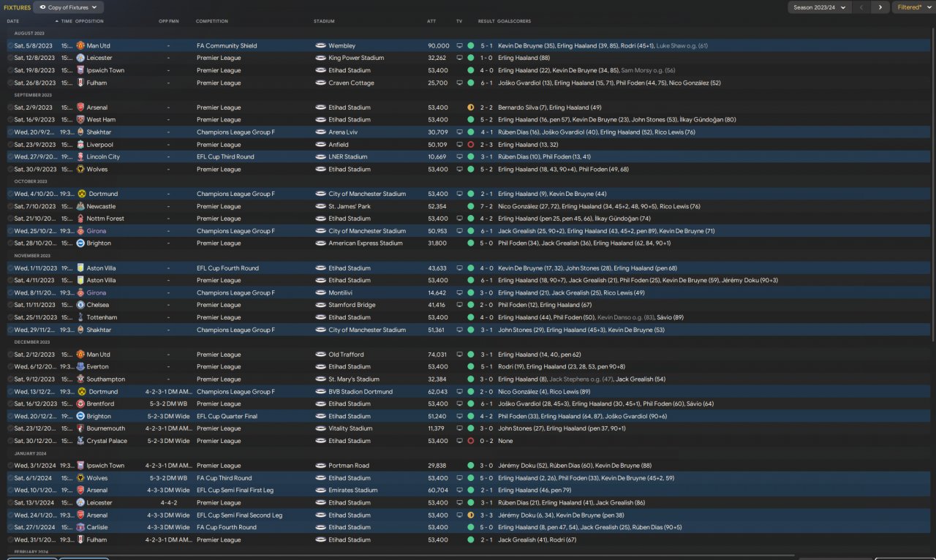Click the stadium icon beside Anfield

pyautogui.click(x=320, y=145)
